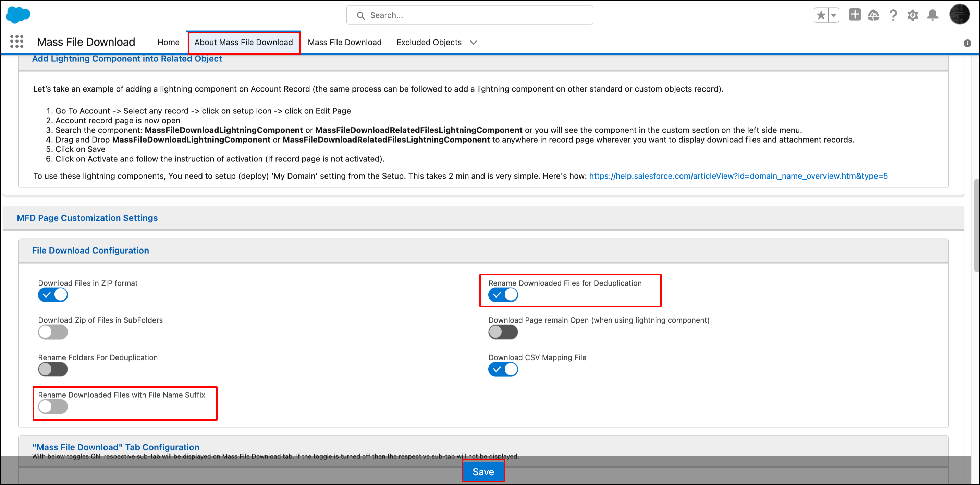Open the Setup gear icon
980x485 pixels.
click(912, 15)
